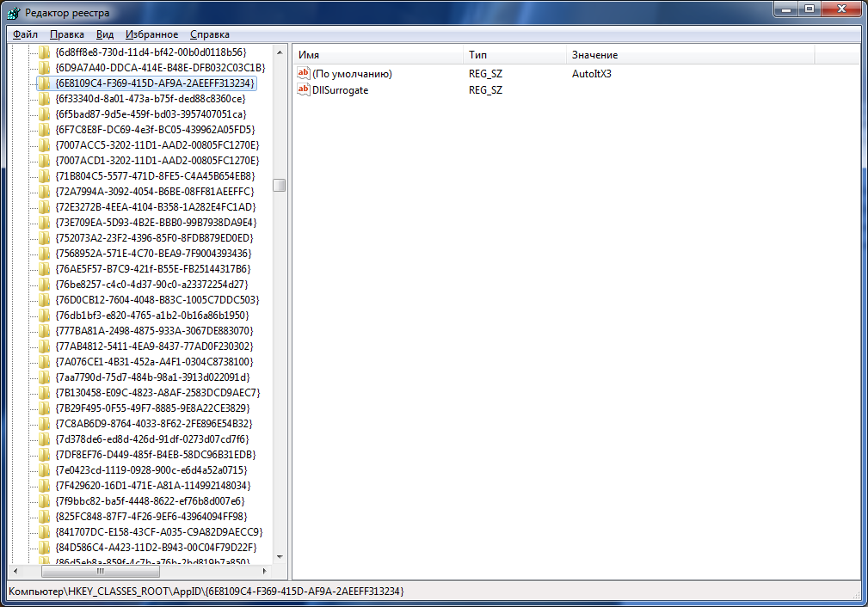Screen dimensions: 868x607
Task: Click folder icon of {73E709EA-5D93-4B2E-BBB0-99B7938DA9E4}
Action: 44,223
